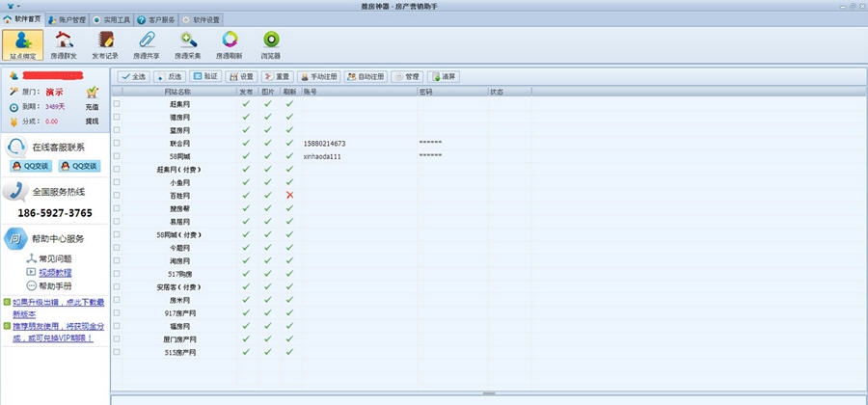Click the 提现 withdraw label

pos(92,121)
